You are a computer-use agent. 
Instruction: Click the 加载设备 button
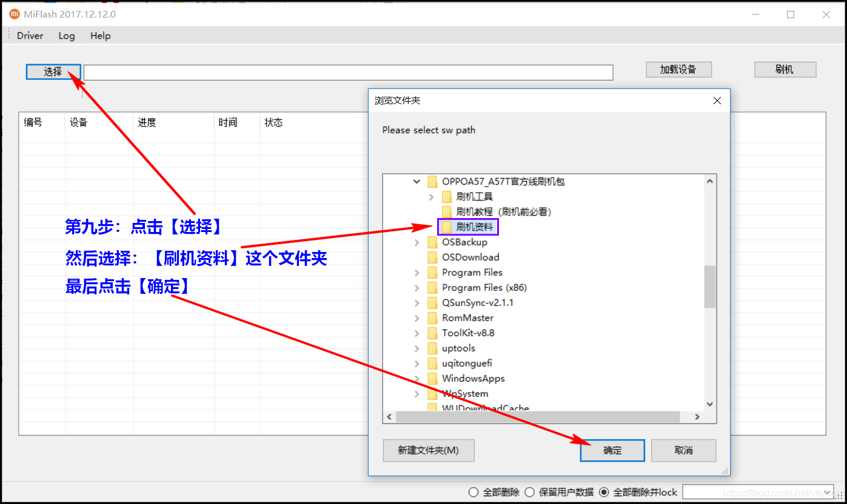678,70
